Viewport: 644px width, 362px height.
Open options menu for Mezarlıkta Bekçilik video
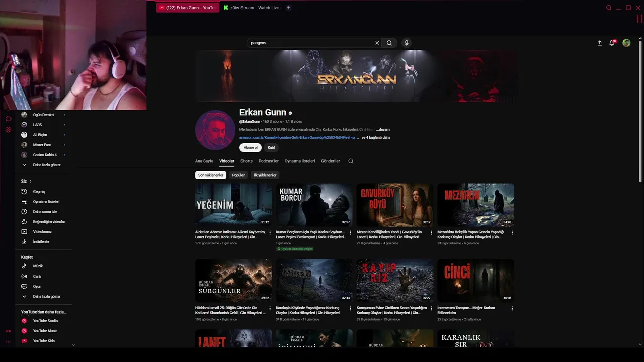coord(512,233)
